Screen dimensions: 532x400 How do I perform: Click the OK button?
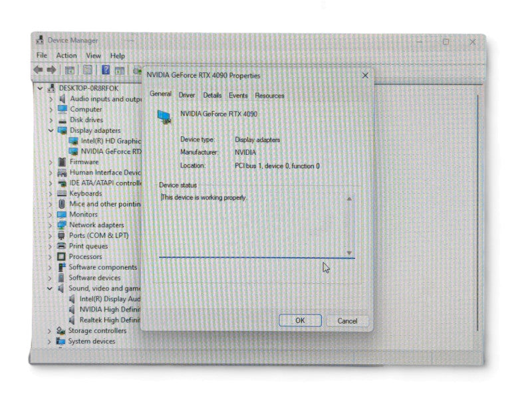point(300,320)
